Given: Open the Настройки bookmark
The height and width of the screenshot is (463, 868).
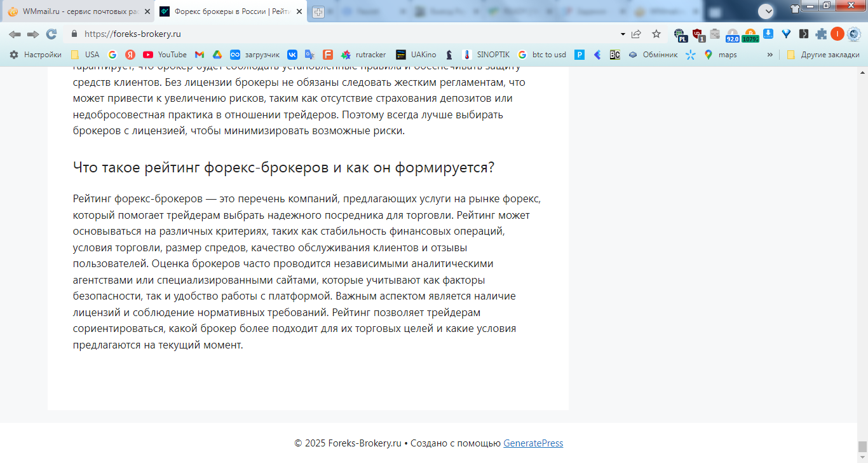Looking at the screenshot, I should pos(36,55).
